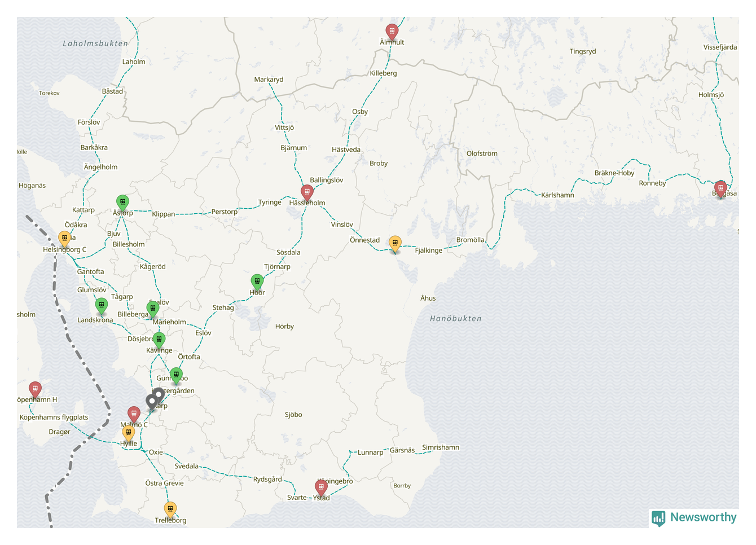Click the Sösdala label
The height and width of the screenshot is (545, 756).
(288, 253)
